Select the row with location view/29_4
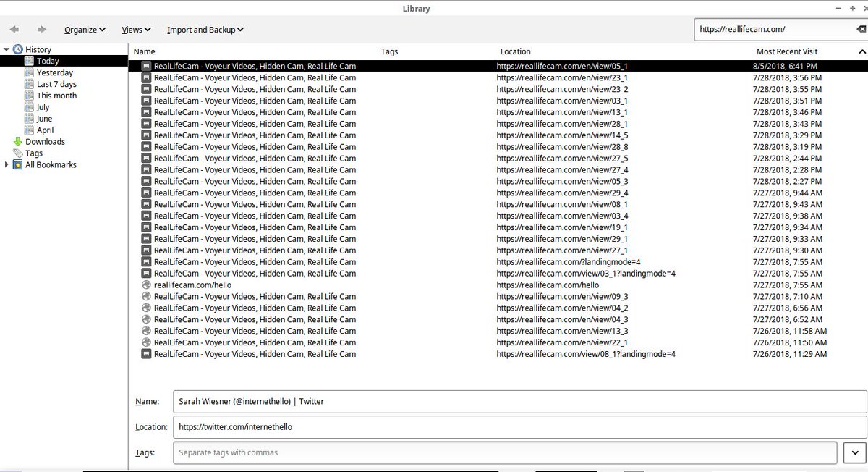Viewport: 868px width, 472px height. (x=498, y=193)
